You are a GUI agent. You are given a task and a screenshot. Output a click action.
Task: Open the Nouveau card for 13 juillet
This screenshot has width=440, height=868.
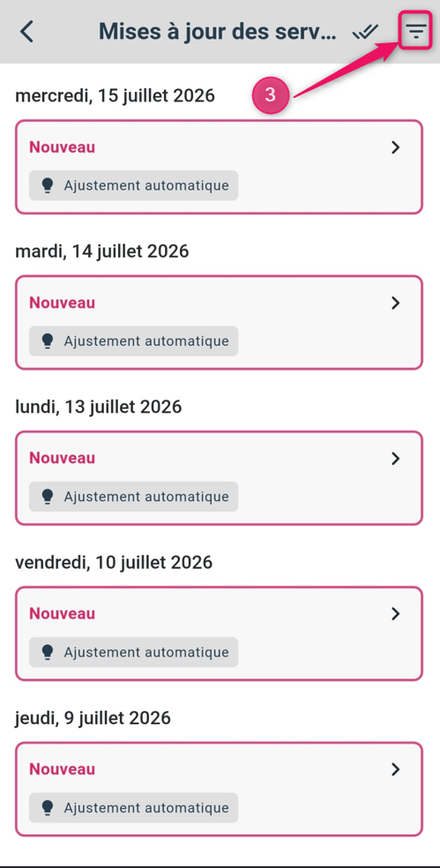tap(220, 478)
